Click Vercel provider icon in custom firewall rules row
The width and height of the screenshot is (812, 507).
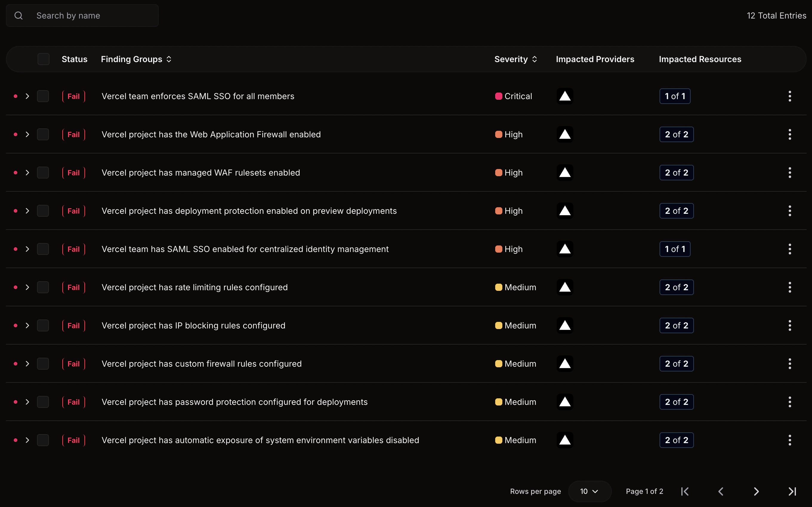click(565, 364)
